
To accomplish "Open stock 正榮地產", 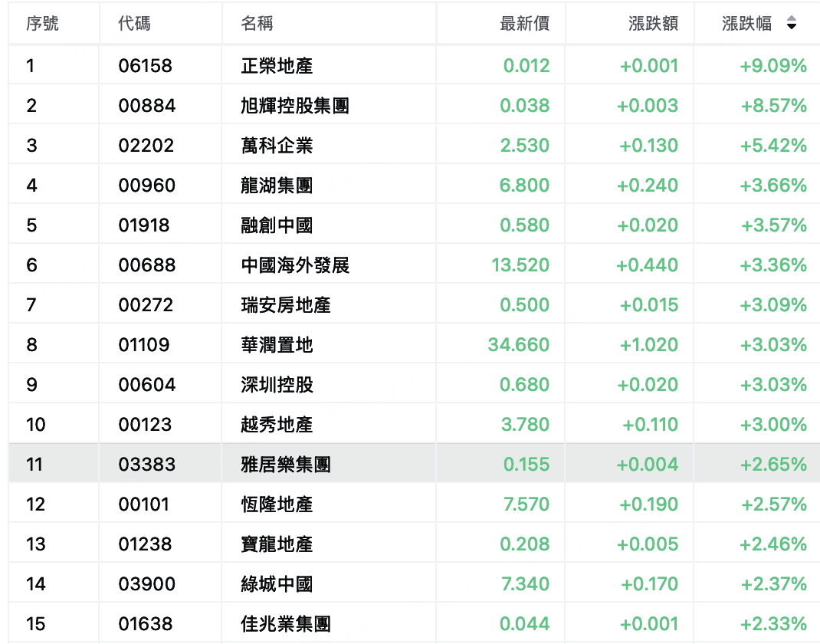I will tap(277, 66).
